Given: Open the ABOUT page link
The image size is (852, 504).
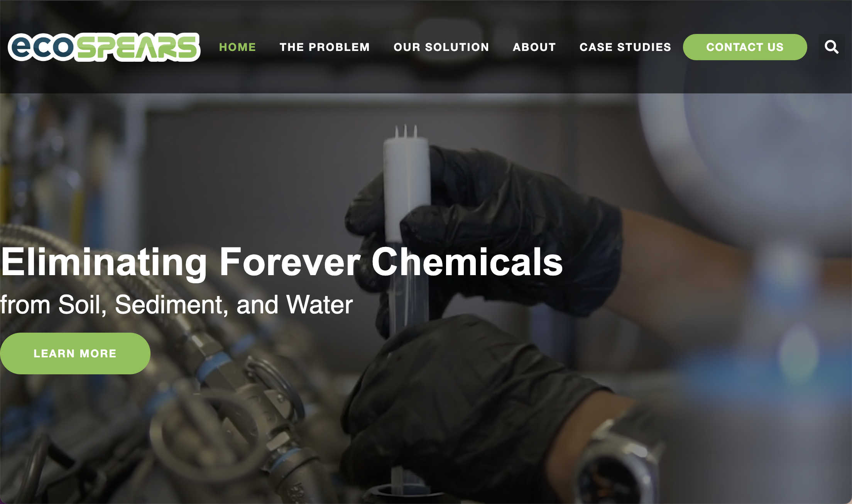Looking at the screenshot, I should [x=534, y=47].
